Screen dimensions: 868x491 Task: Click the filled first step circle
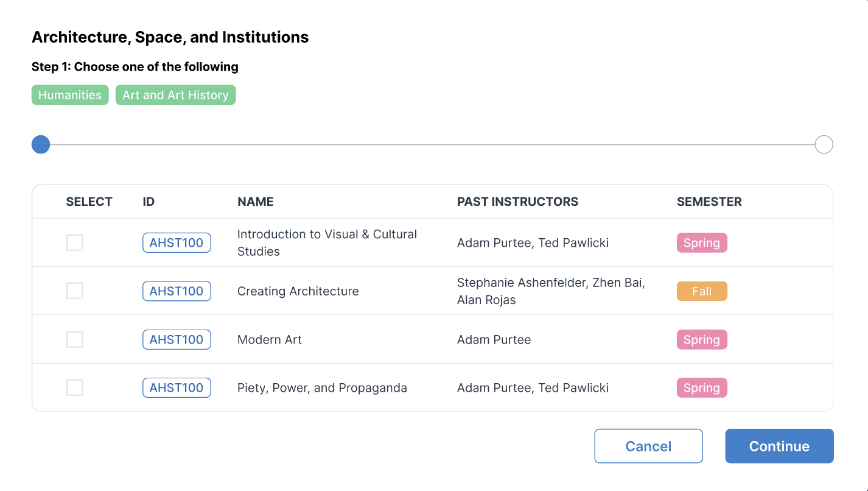(41, 145)
